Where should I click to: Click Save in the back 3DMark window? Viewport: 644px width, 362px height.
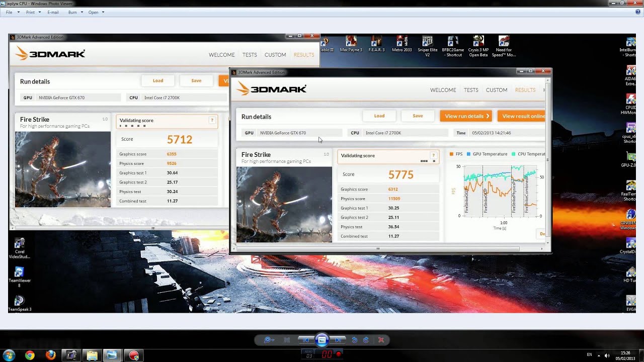pyautogui.click(x=196, y=80)
